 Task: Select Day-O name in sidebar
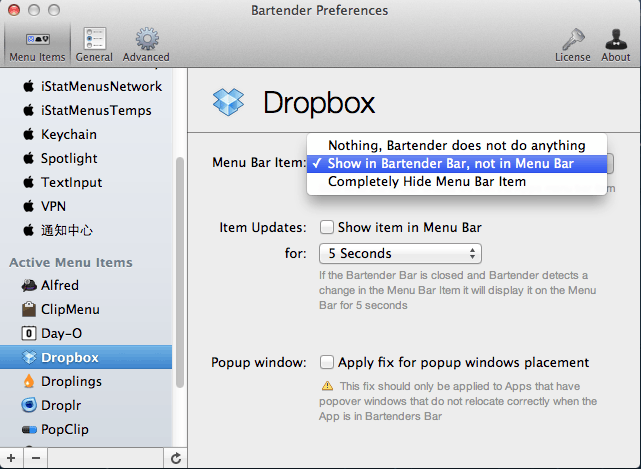61,334
